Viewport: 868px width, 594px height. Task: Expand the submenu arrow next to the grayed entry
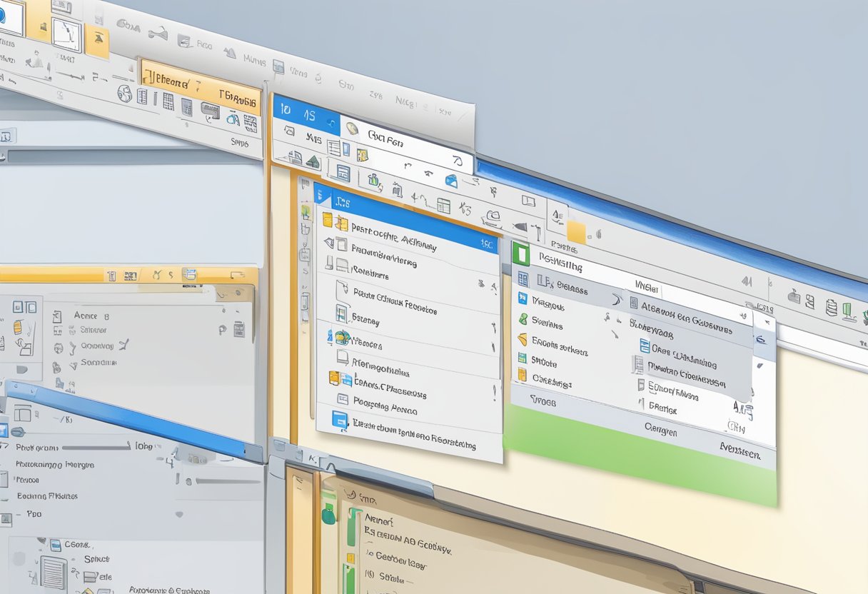[618, 298]
